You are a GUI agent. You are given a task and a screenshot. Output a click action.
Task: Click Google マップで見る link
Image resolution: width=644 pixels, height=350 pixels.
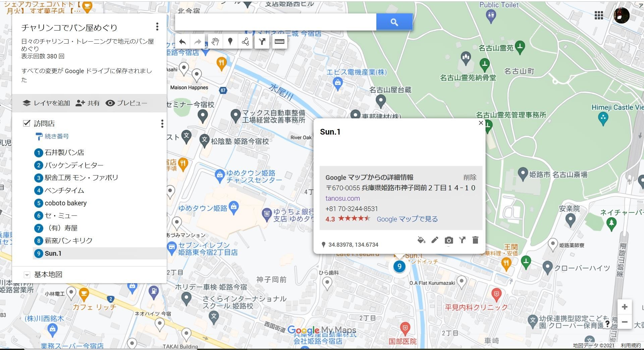point(407,219)
